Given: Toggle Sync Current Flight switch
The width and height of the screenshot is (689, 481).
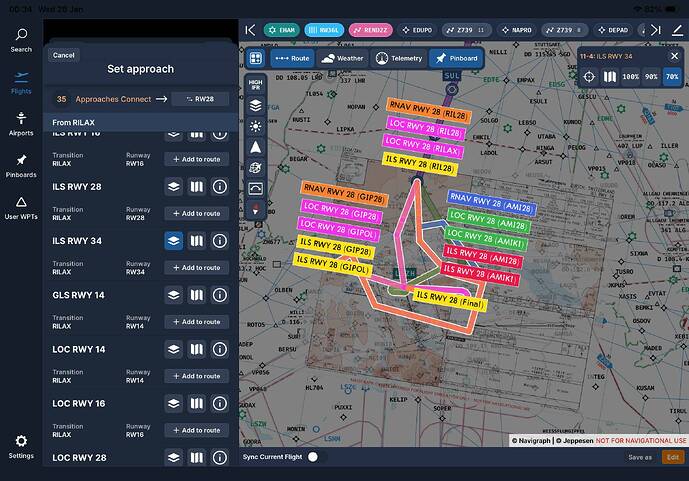Looking at the screenshot, I should [x=317, y=457].
